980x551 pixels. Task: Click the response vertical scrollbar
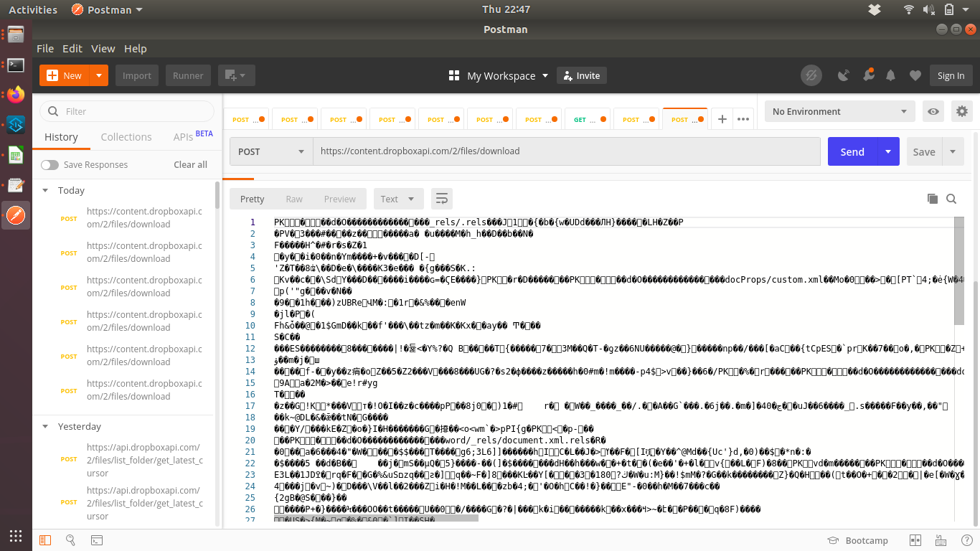tap(959, 270)
